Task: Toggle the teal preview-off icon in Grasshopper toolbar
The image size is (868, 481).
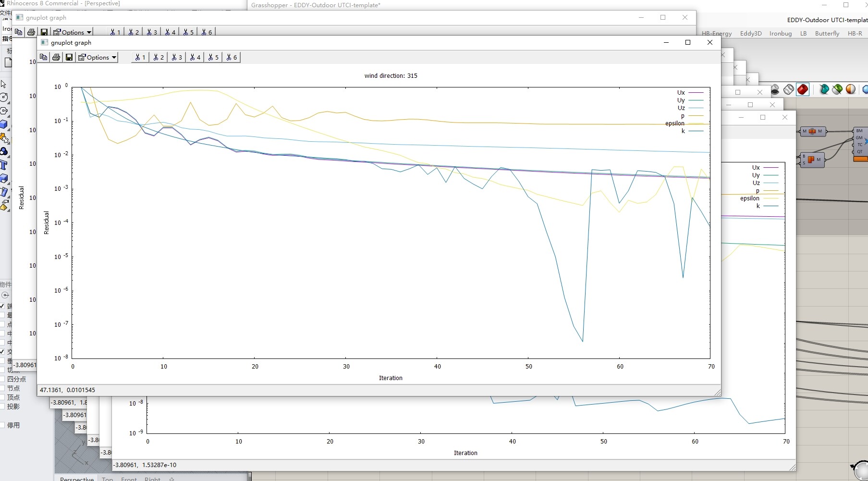Action: 823,89
